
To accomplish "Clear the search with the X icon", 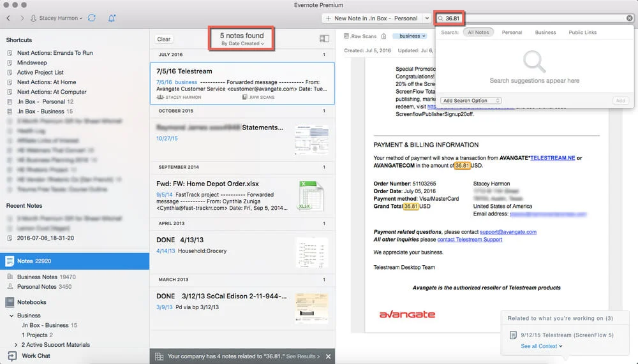I will (x=630, y=18).
